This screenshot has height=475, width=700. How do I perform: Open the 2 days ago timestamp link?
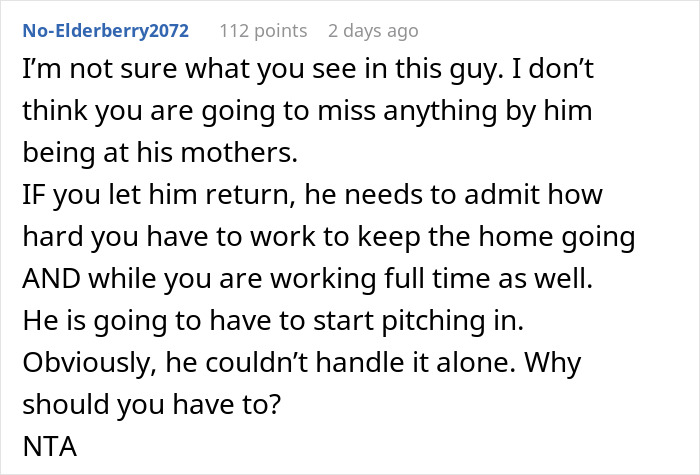373,31
